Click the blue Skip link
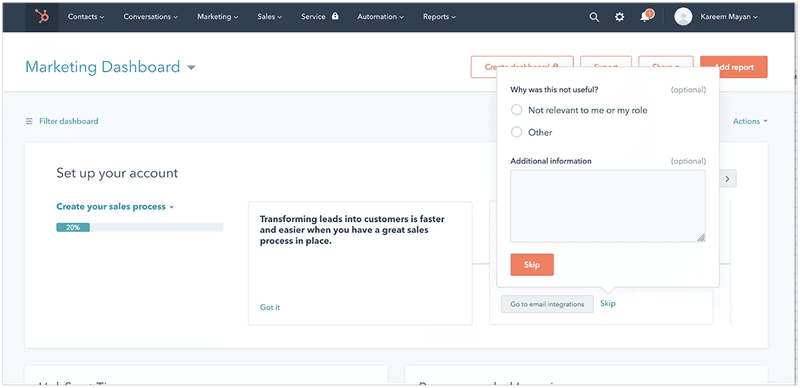Viewport: 800px width, 388px height. [608, 304]
